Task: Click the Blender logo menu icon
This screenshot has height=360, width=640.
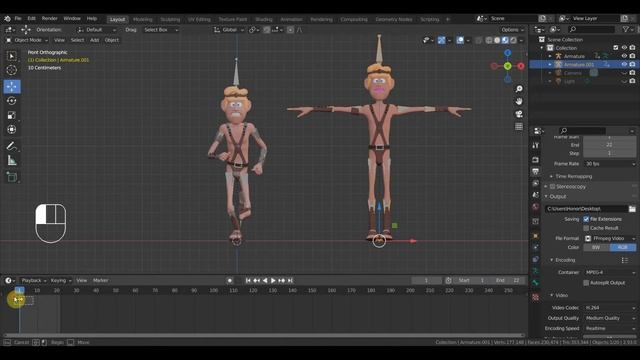Action: click(7, 19)
